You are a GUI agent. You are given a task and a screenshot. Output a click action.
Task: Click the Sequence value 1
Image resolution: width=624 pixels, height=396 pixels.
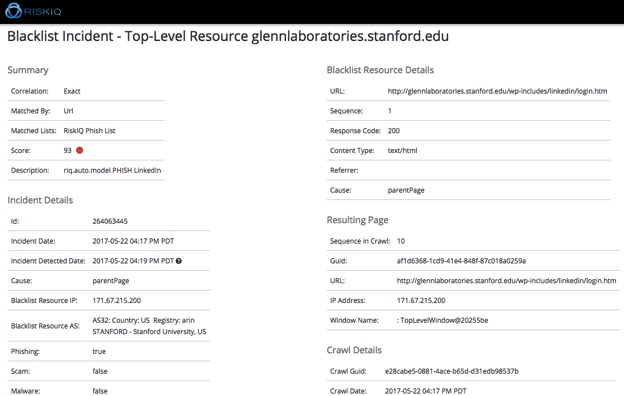pyautogui.click(x=390, y=111)
